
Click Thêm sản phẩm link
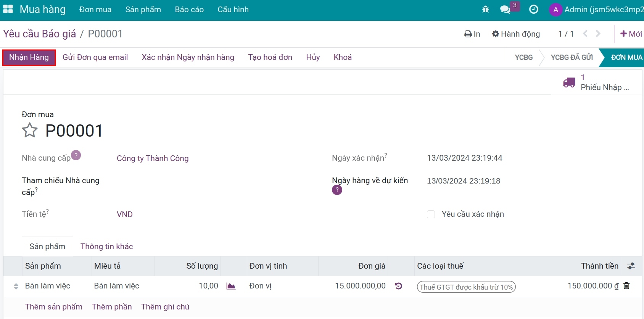54,307
